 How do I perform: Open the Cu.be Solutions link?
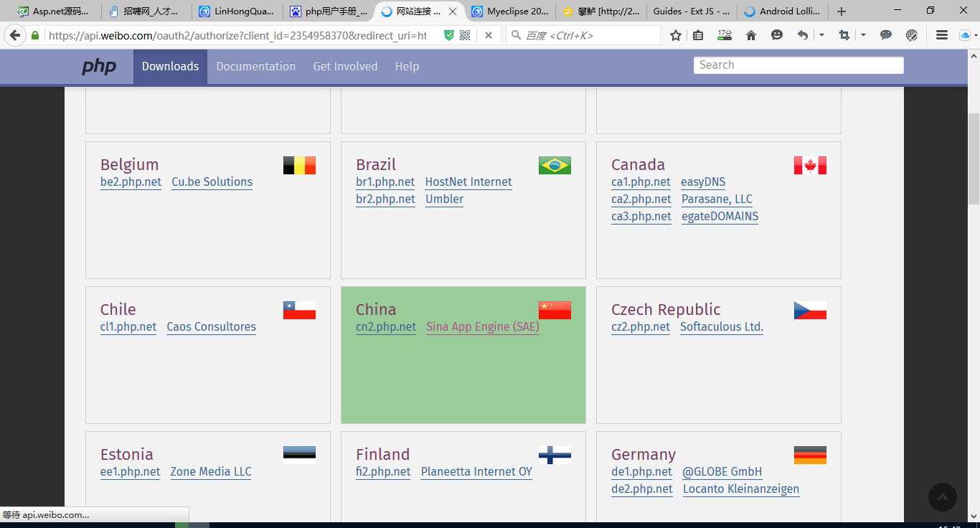[212, 182]
